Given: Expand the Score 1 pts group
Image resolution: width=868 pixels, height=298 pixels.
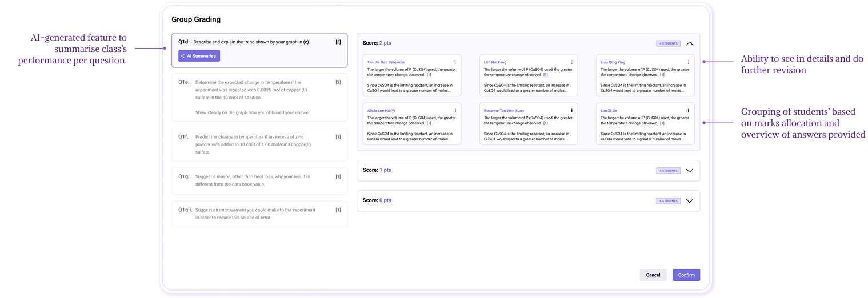Looking at the screenshot, I should pyautogui.click(x=689, y=170).
